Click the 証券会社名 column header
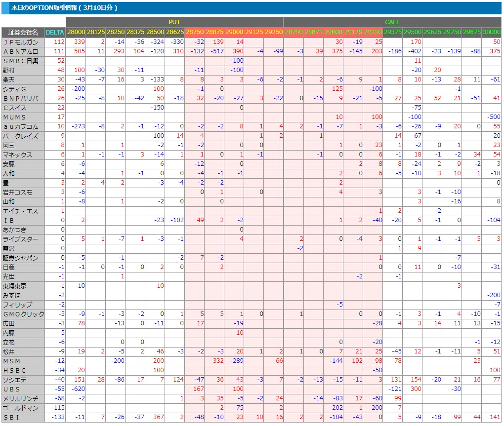 [23, 32]
